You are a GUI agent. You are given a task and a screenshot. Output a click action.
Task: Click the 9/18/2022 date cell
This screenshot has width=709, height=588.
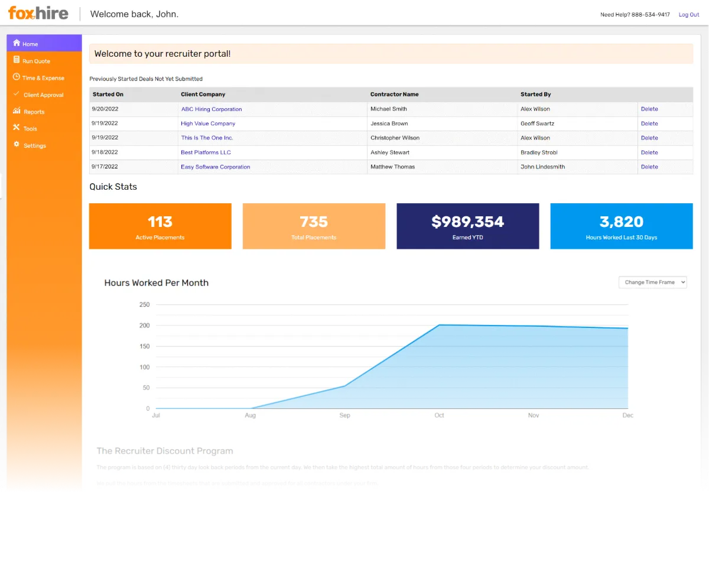click(105, 152)
